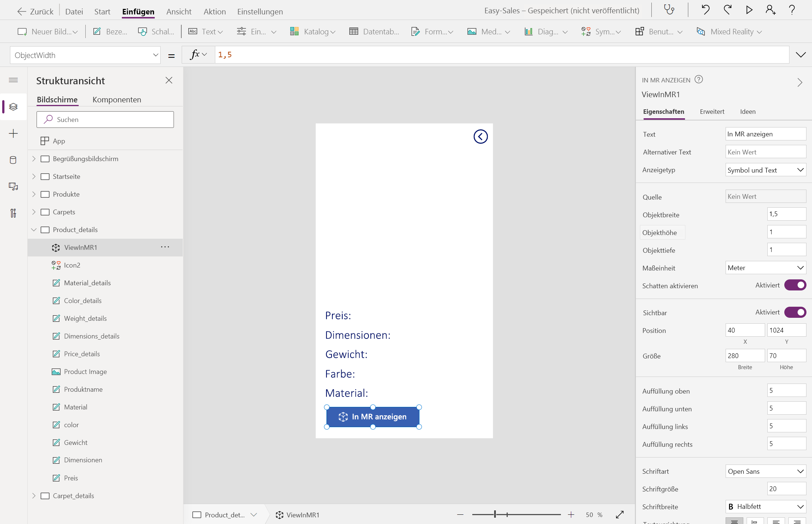Click the fit-to-window expand icon
This screenshot has width=812, height=524.
[620, 514]
